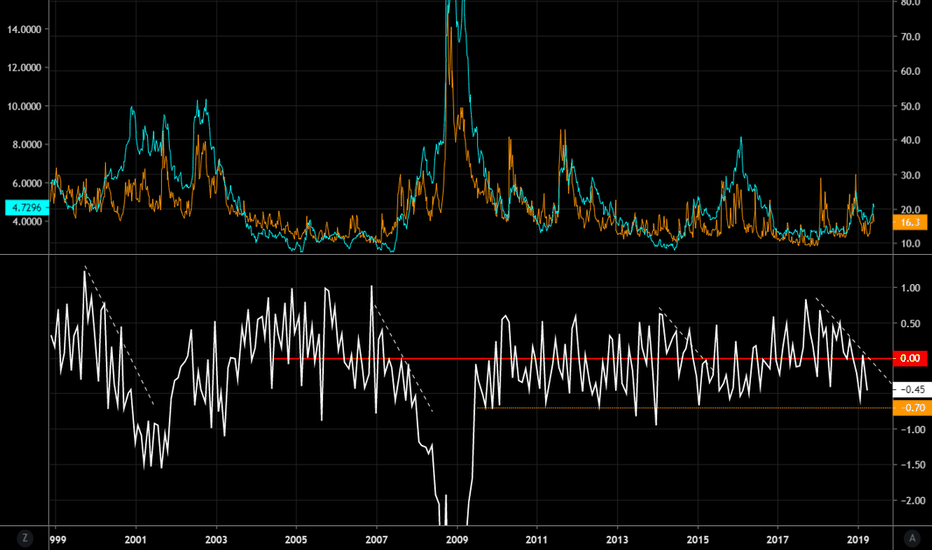Click the 0.50 tick on lower pane scale

click(910, 324)
